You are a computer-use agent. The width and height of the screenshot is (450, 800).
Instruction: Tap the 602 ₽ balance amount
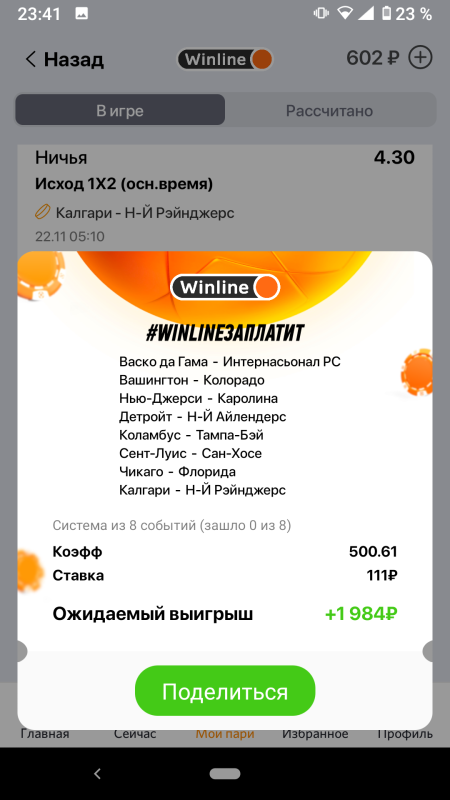(372, 58)
